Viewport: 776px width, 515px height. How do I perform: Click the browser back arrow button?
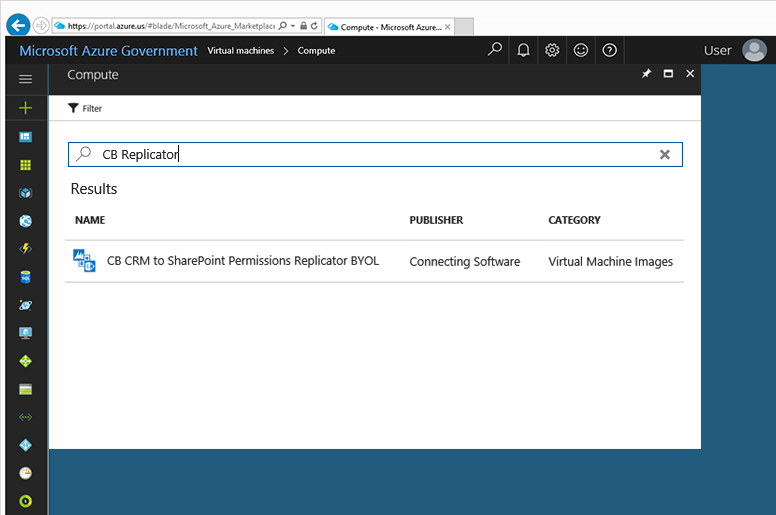[18, 25]
